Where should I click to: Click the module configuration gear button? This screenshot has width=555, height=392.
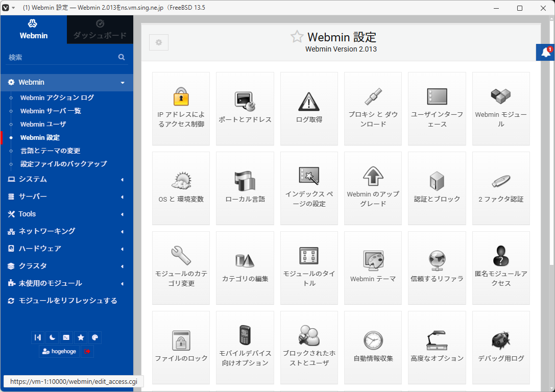(159, 42)
